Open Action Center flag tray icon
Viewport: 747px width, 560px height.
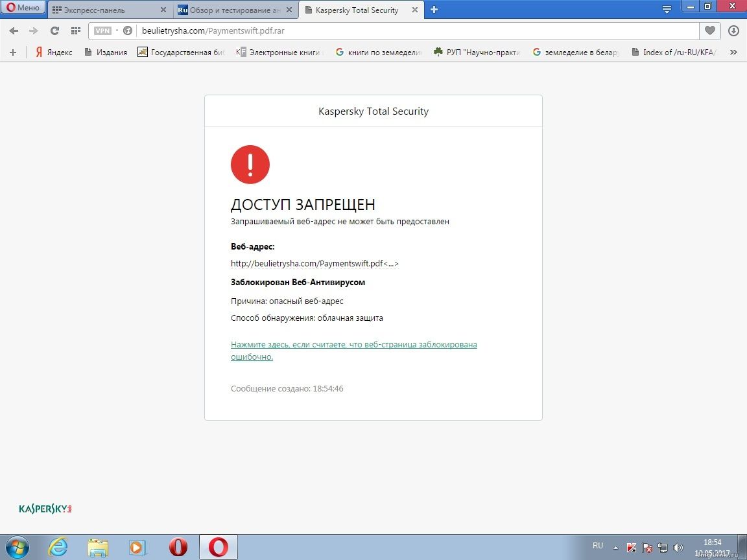(647, 548)
